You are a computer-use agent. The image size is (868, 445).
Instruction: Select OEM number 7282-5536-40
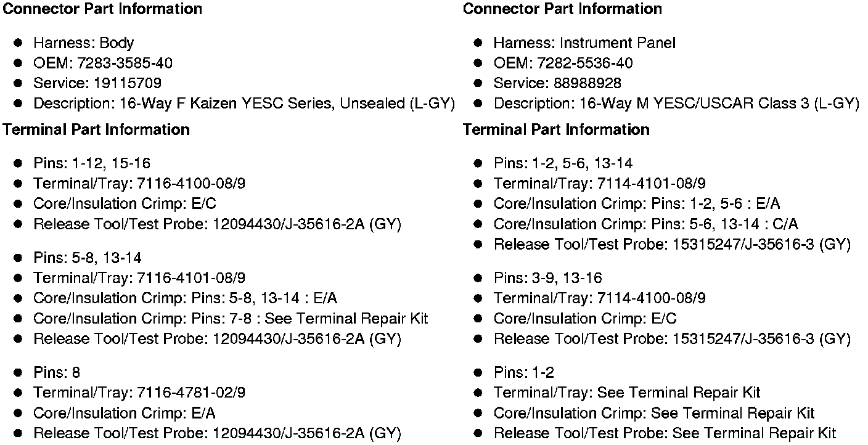pyautogui.click(x=584, y=63)
